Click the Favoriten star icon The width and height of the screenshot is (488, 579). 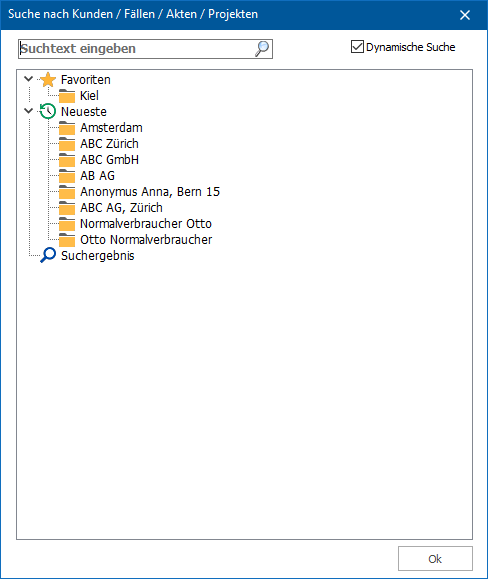coord(48,80)
